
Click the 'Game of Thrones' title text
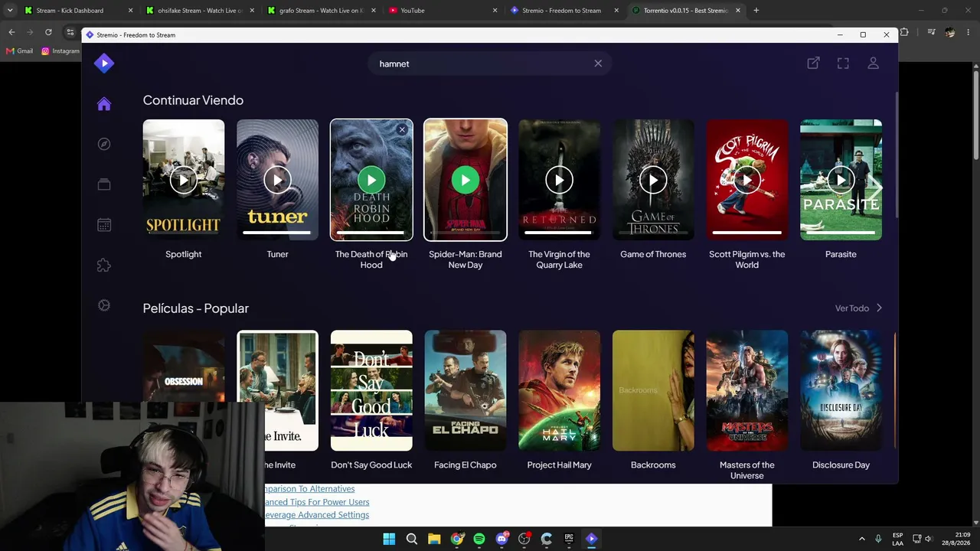[x=653, y=254]
